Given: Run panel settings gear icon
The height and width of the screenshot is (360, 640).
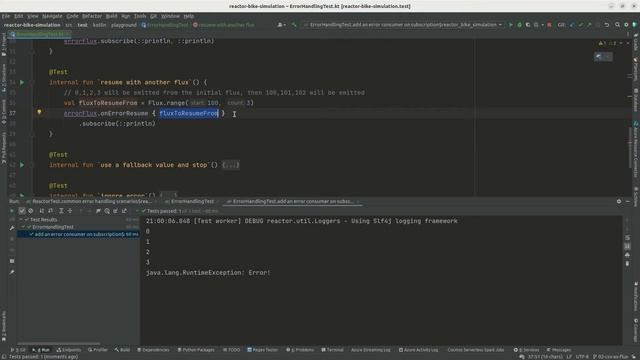Looking at the screenshot, I should tap(619, 201).
